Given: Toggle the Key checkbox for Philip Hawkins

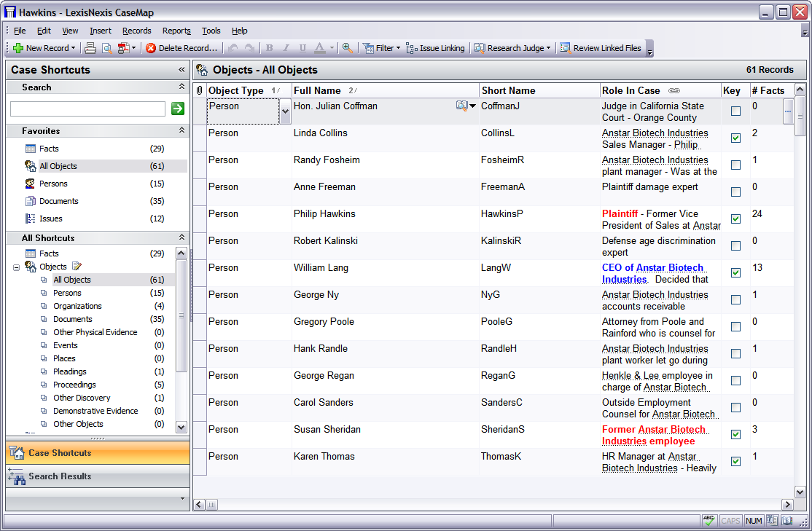Looking at the screenshot, I should tap(735, 219).
